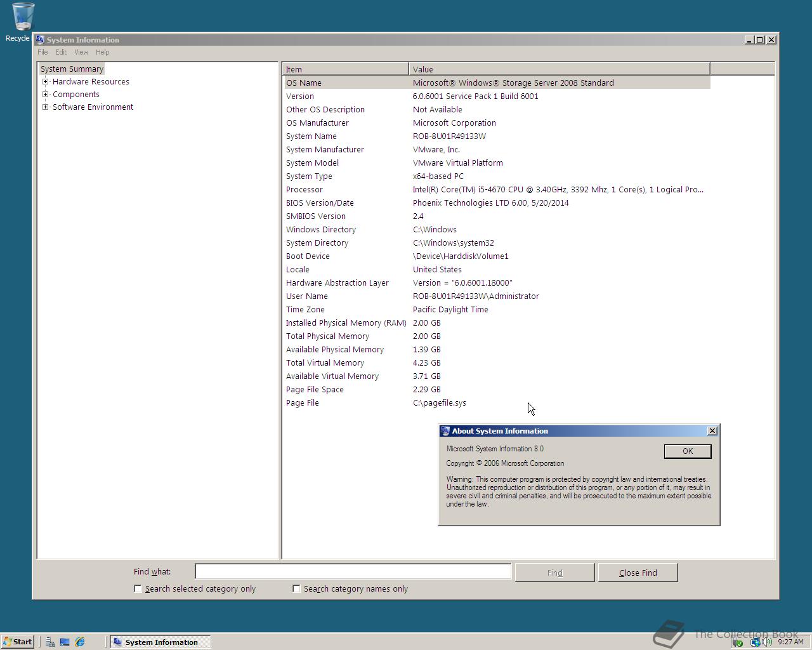Open the View menu
The width and height of the screenshot is (812, 650).
81,52
